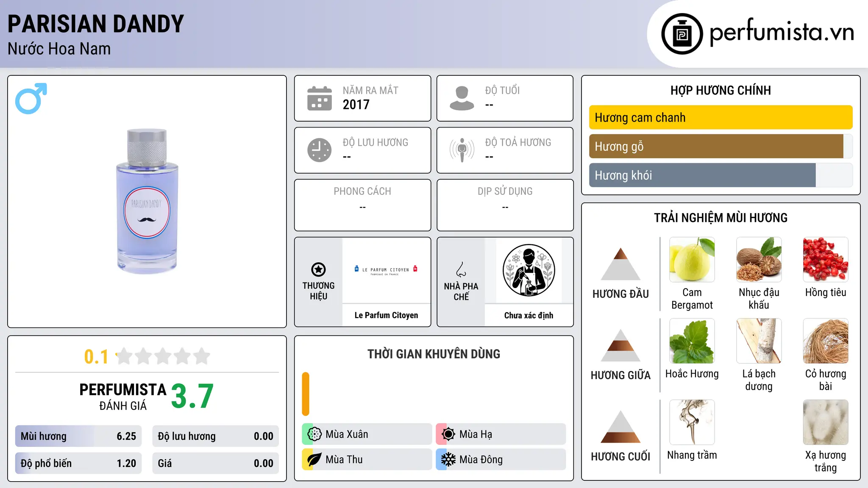Select the Xạ hương trắng note image
Image resolution: width=868 pixels, height=488 pixels.
[x=826, y=422]
